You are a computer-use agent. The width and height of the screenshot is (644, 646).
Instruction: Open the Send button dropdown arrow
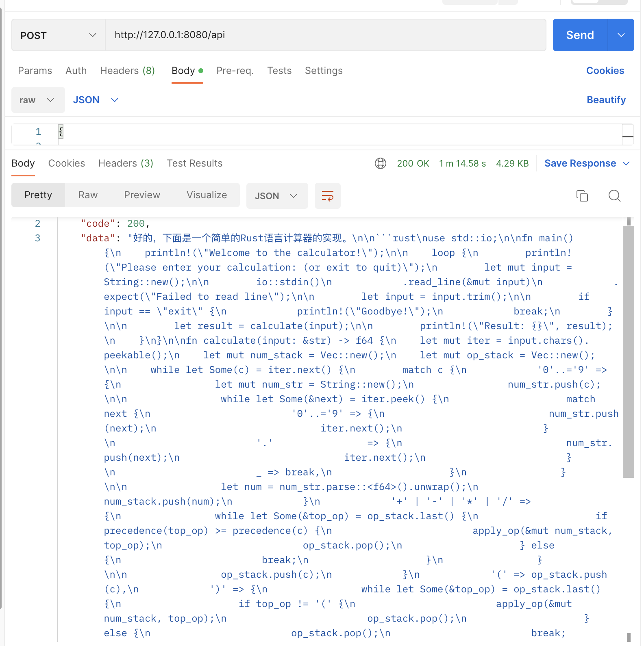click(621, 35)
